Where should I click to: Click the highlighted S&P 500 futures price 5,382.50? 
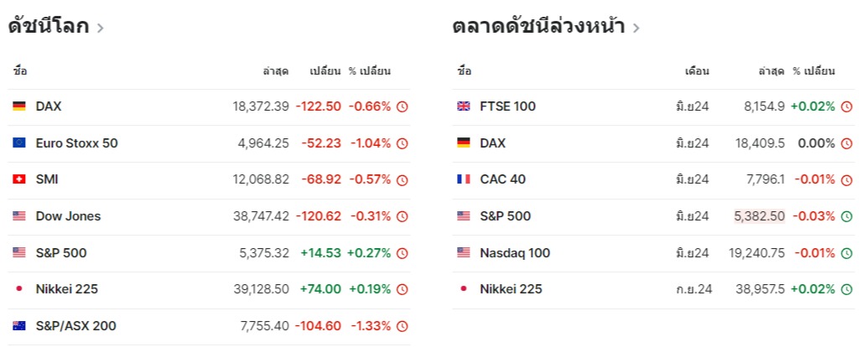click(x=759, y=216)
